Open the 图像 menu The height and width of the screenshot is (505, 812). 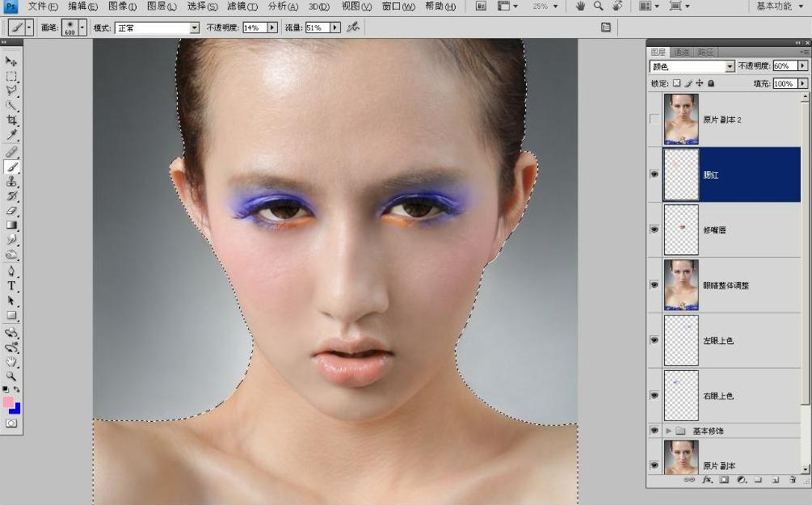coord(123,6)
